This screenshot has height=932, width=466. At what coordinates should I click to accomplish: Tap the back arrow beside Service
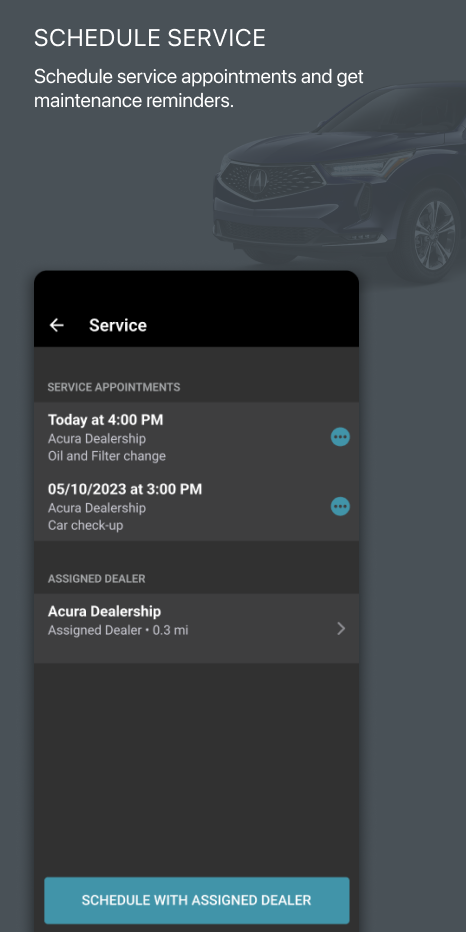56,325
